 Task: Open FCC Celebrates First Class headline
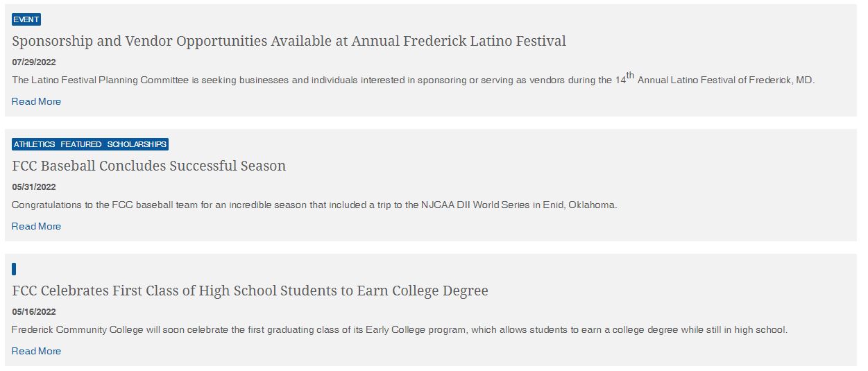pyautogui.click(x=250, y=291)
